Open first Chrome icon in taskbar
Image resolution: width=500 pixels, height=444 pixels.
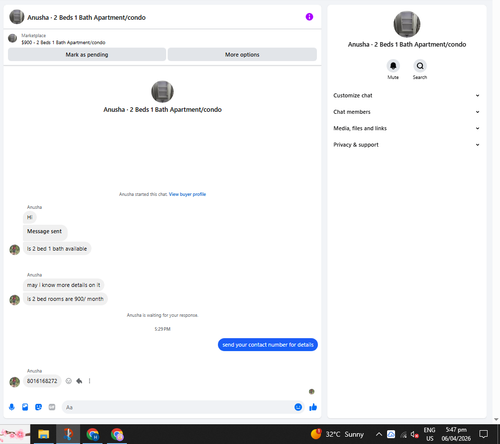[x=92, y=434]
